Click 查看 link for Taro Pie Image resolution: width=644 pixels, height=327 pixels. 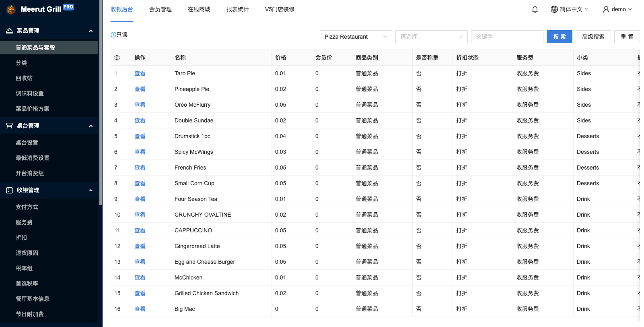point(140,73)
